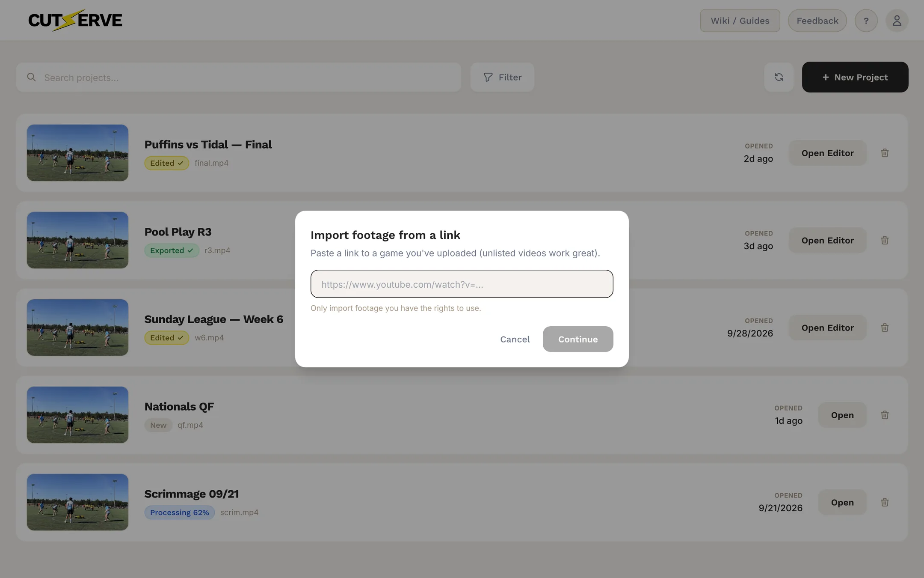Click the New badge on Nationals QF
The height and width of the screenshot is (578, 924).
(158, 425)
